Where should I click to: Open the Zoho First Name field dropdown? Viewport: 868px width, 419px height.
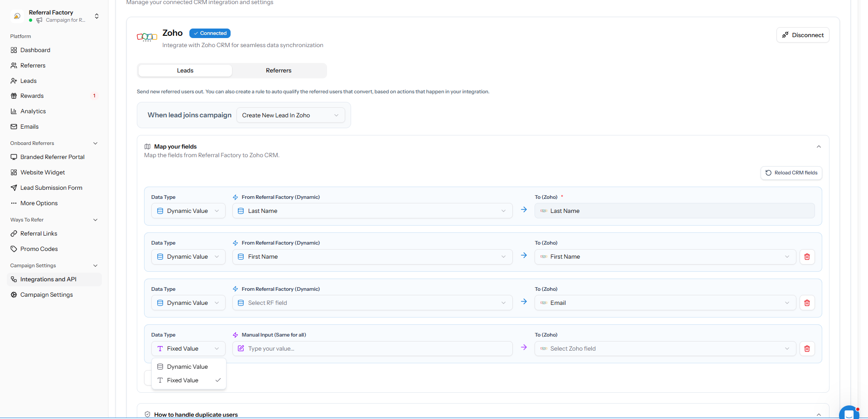pos(665,257)
